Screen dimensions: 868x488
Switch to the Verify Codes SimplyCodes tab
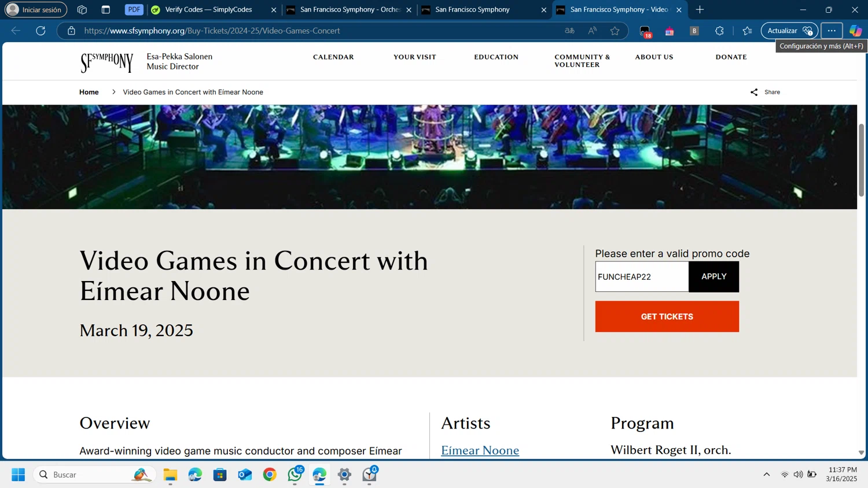pyautogui.click(x=208, y=10)
